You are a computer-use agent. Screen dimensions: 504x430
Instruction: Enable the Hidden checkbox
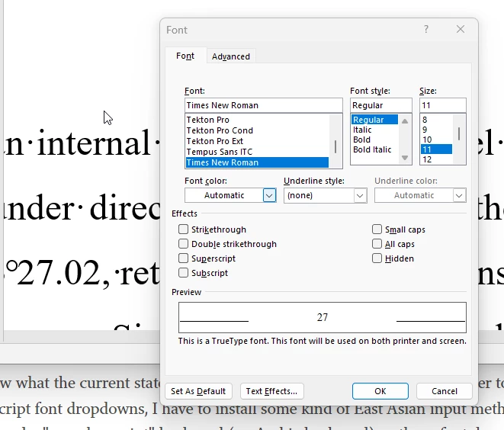point(377,258)
